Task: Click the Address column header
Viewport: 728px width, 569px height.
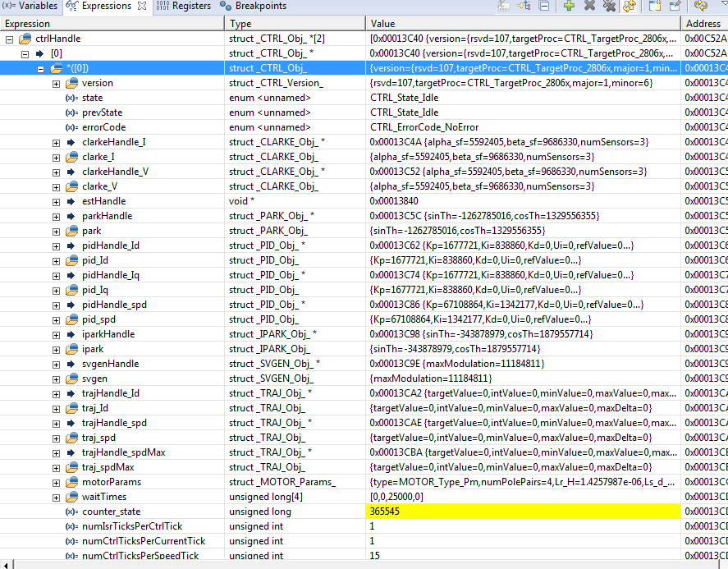Action: pyautogui.click(x=704, y=23)
